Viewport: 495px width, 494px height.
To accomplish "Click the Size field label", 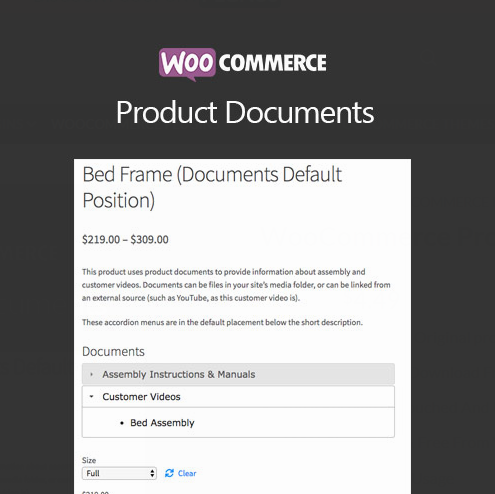I will click(89, 460).
